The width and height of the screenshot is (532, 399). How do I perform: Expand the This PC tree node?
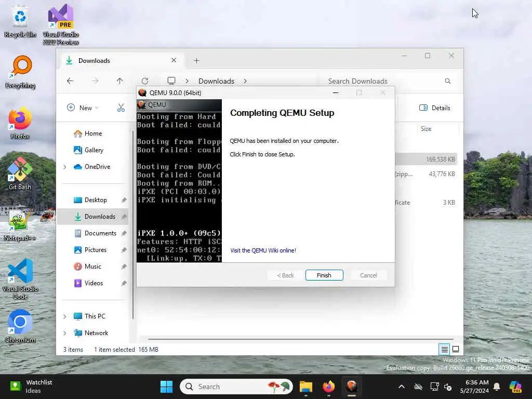(65, 316)
